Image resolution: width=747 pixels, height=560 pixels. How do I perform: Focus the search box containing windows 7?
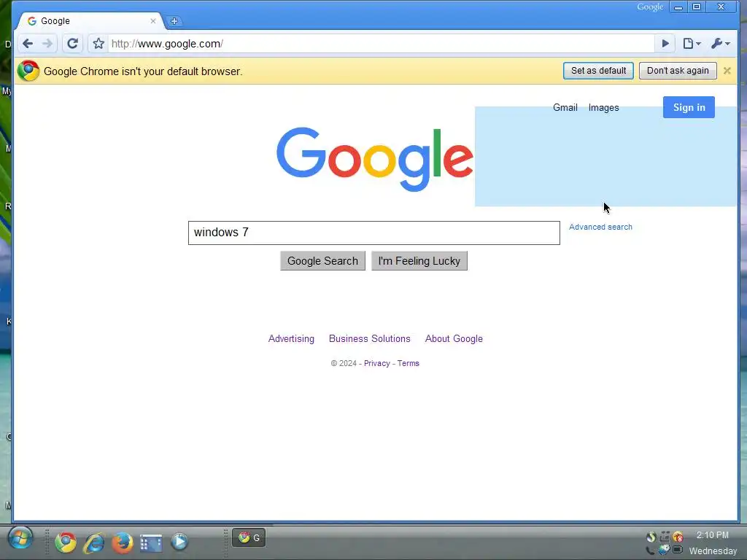click(374, 233)
